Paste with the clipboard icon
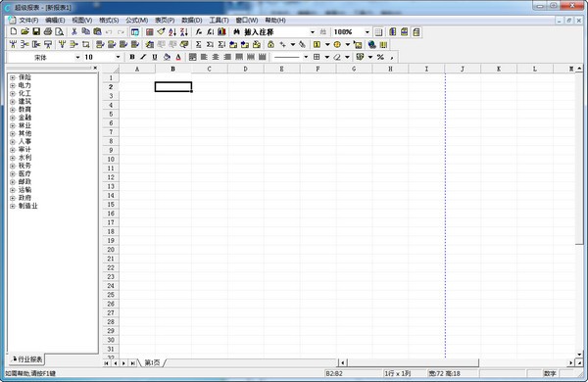Image resolution: width=588 pixels, height=382 pixels. click(x=97, y=32)
